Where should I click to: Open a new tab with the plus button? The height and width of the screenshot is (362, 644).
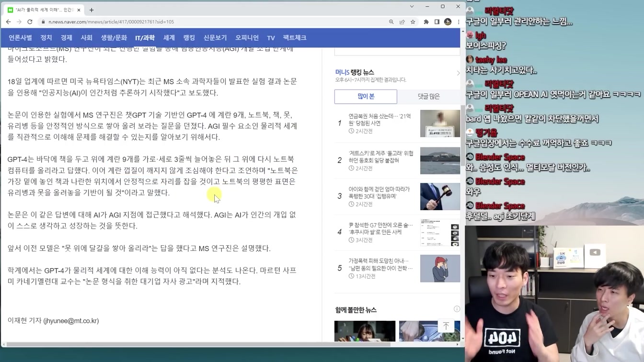[x=92, y=10]
